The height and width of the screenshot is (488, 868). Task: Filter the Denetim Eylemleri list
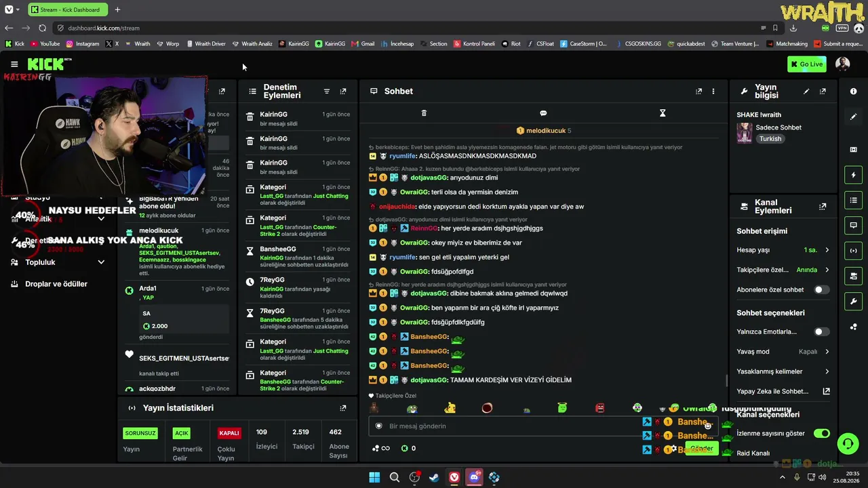pos(326,91)
